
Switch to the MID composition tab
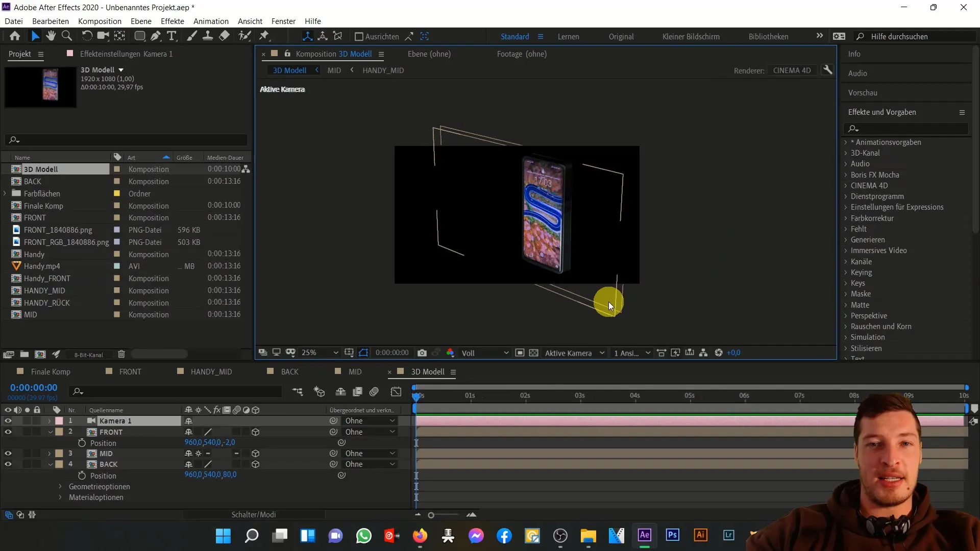pos(355,371)
